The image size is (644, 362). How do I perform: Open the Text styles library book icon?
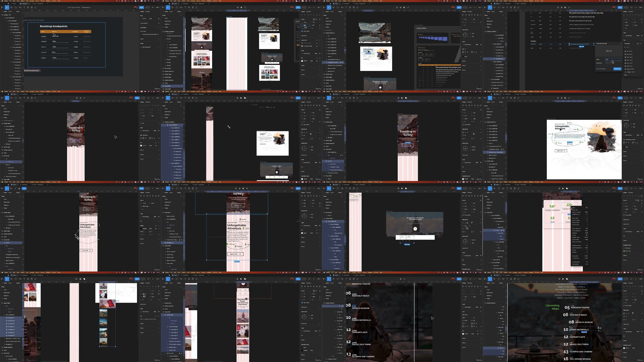point(638,43)
